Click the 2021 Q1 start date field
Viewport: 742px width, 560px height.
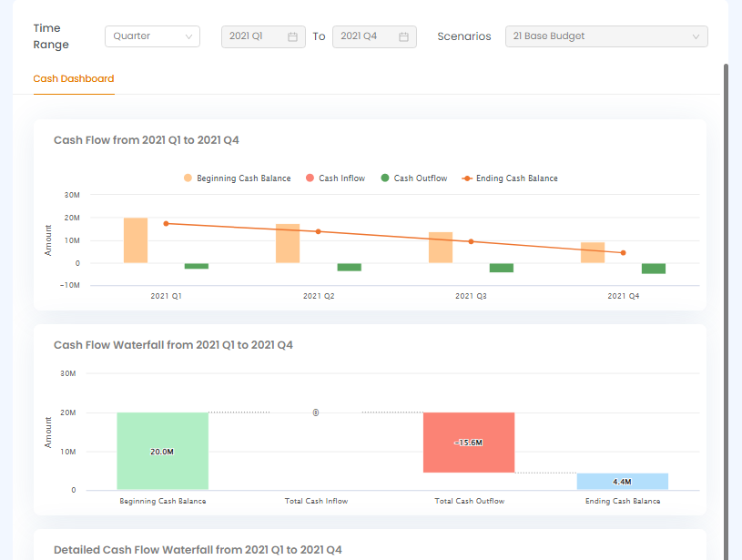[255, 36]
